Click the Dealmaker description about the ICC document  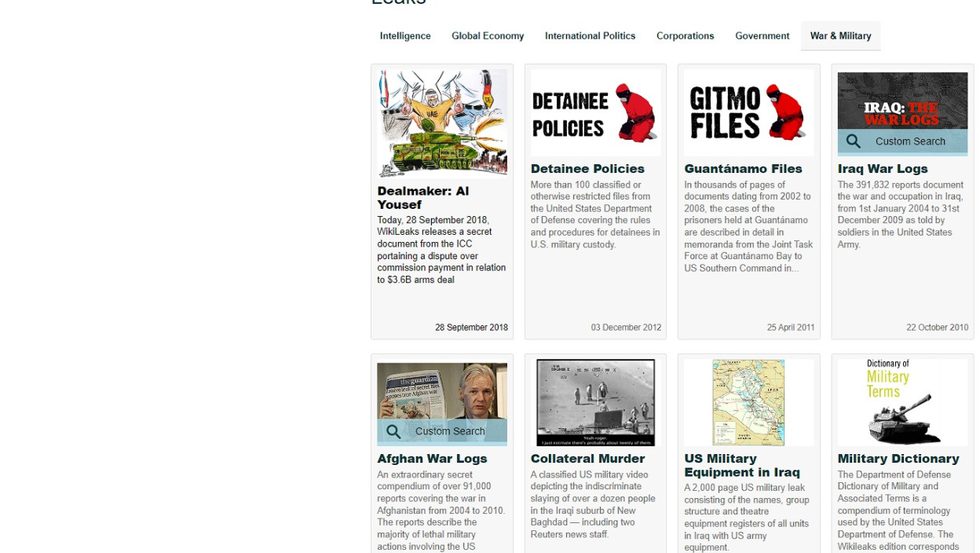[441, 250]
